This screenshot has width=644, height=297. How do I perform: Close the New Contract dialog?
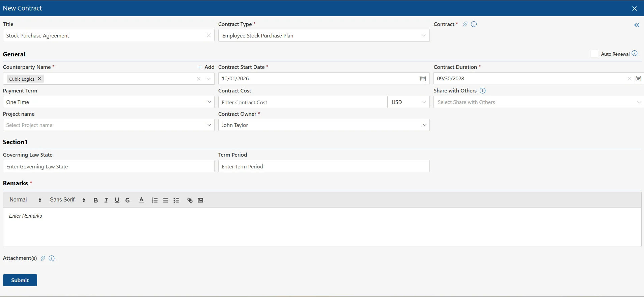click(x=634, y=8)
